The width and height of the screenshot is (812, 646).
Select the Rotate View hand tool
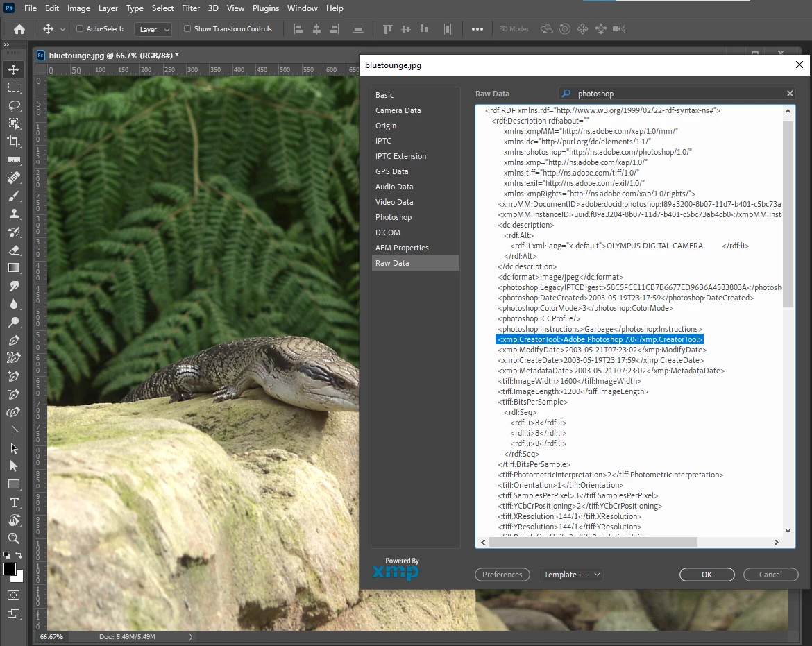(x=14, y=520)
